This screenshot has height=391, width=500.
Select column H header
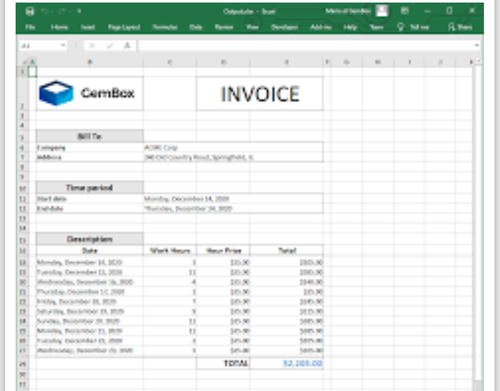pos(378,62)
